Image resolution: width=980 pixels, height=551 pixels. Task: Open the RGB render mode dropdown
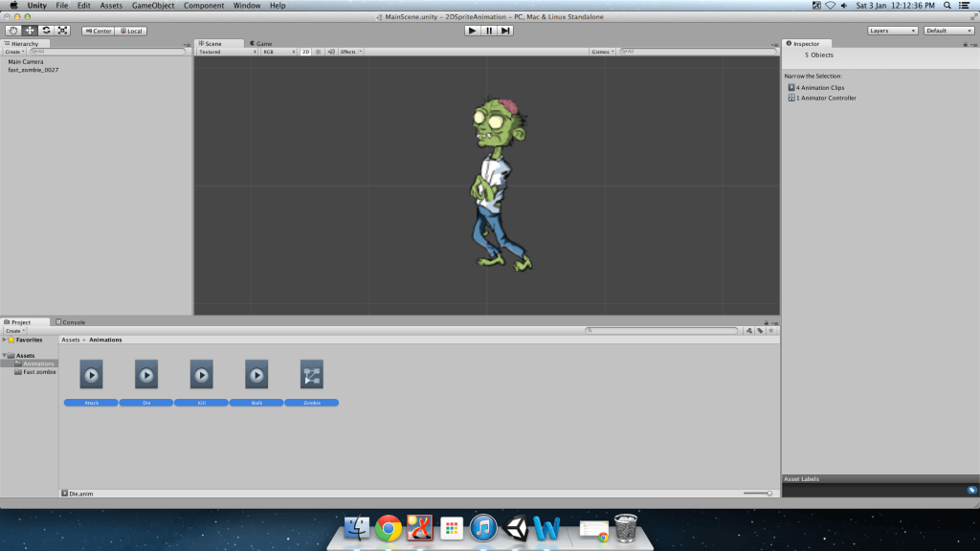278,52
